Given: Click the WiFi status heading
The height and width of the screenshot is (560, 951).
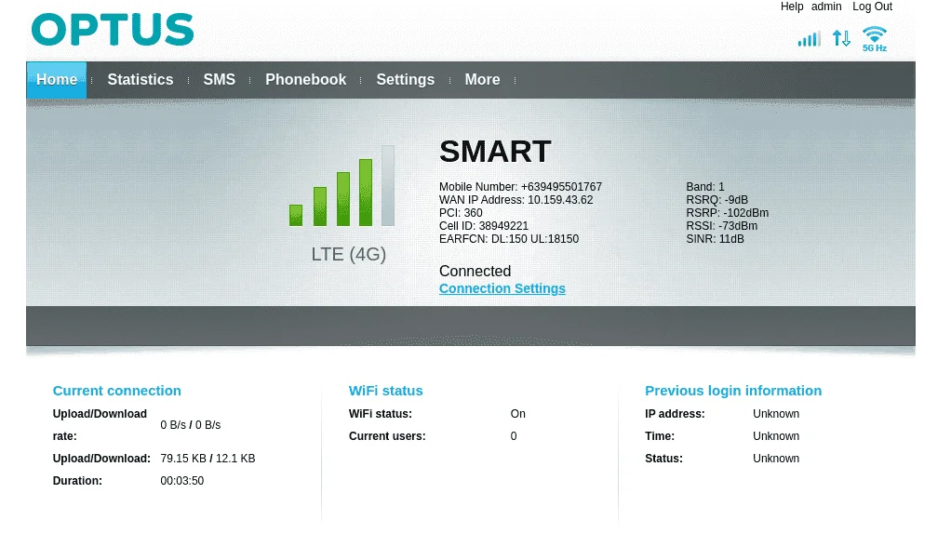Looking at the screenshot, I should pyautogui.click(x=386, y=391).
